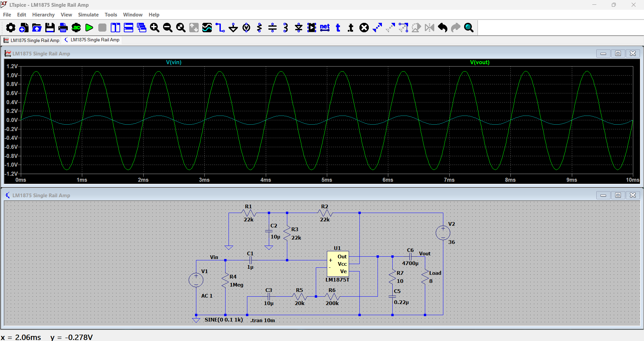The height and width of the screenshot is (341, 644).
Task: Click the 36 value of V2
Action: (x=452, y=242)
